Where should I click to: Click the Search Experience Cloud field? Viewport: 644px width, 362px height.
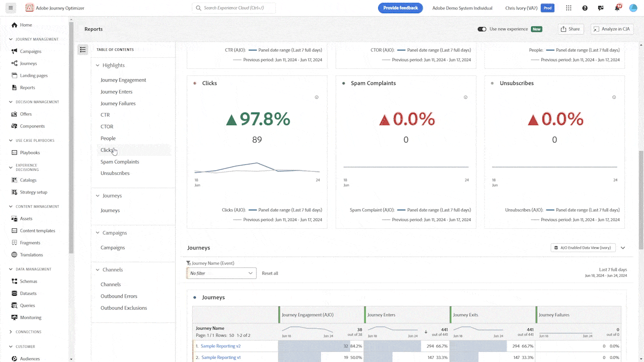[234, 8]
